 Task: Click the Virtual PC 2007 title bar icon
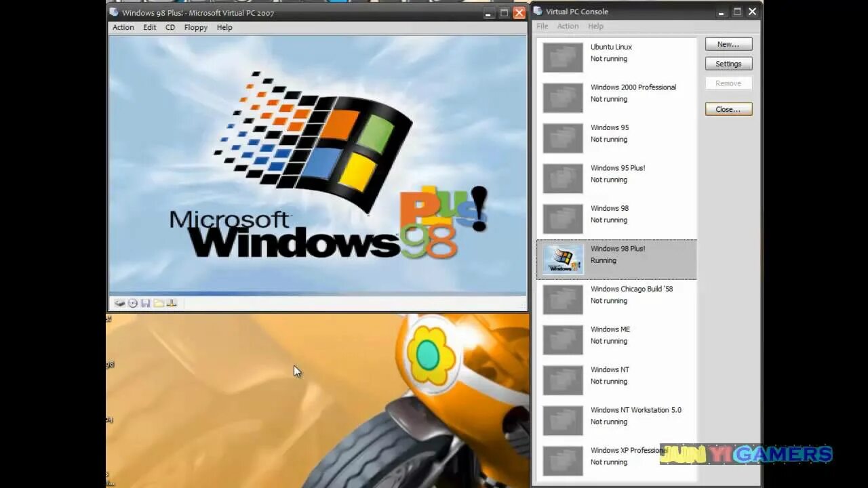click(x=114, y=12)
